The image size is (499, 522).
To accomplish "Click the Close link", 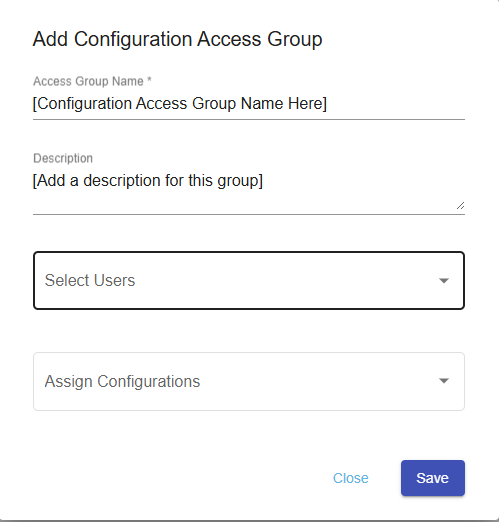I will [351, 478].
